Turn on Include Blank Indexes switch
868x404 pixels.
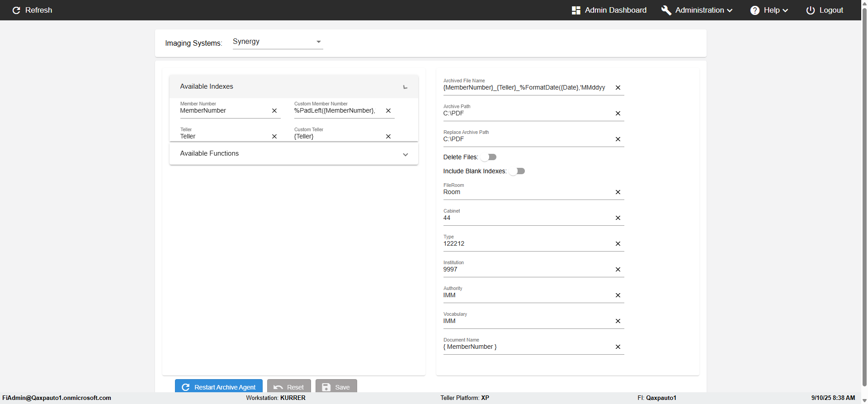pos(517,171)
